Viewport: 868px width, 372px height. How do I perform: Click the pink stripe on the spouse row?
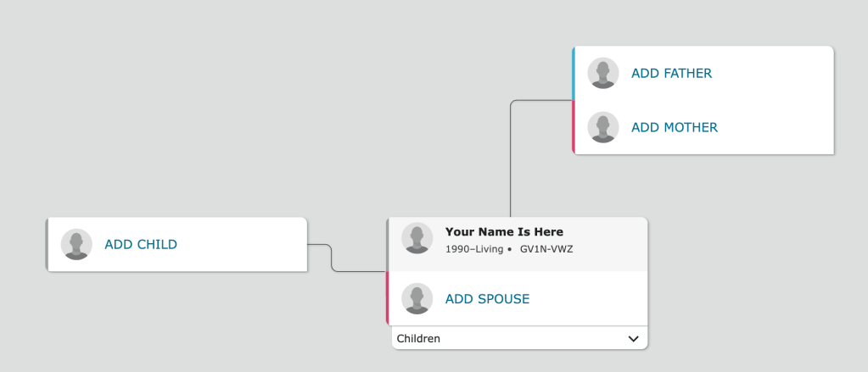(x=388, y=298)
